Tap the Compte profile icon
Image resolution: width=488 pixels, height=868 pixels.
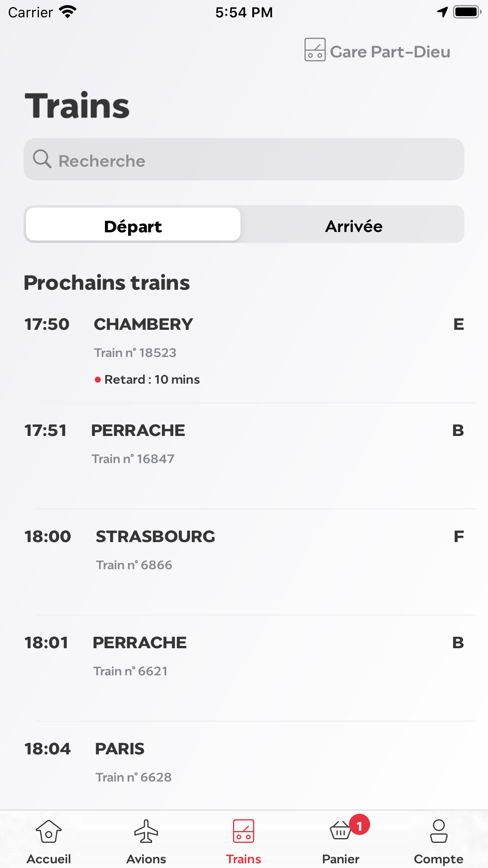[438, 832]
